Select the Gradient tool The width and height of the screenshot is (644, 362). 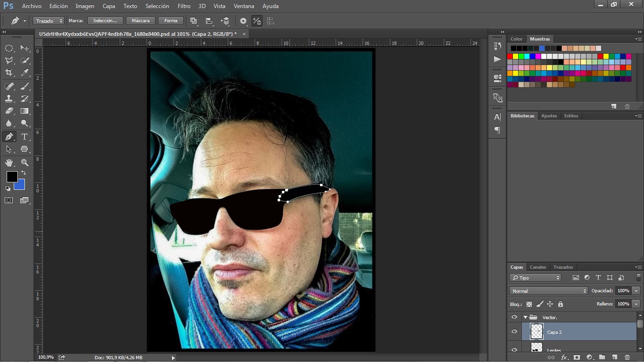(x=25, y=111)
